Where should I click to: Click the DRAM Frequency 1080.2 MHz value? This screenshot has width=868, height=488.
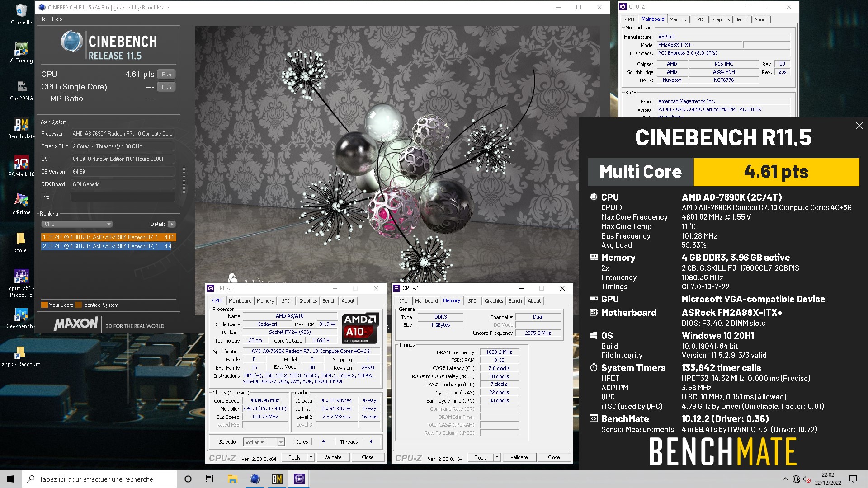pos(499,352)
